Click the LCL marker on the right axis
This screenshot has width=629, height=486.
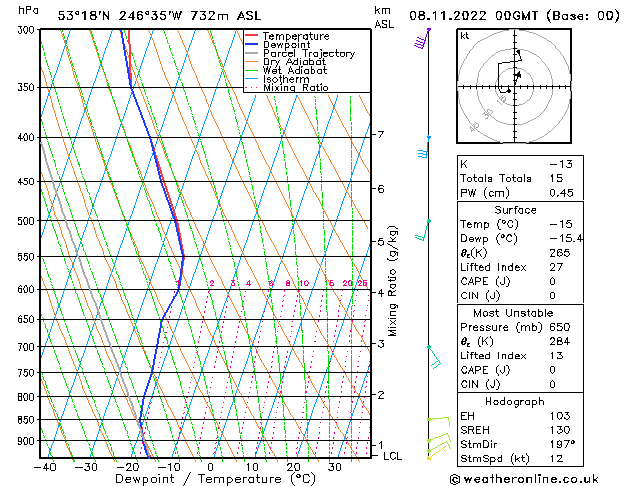point(393,456)
